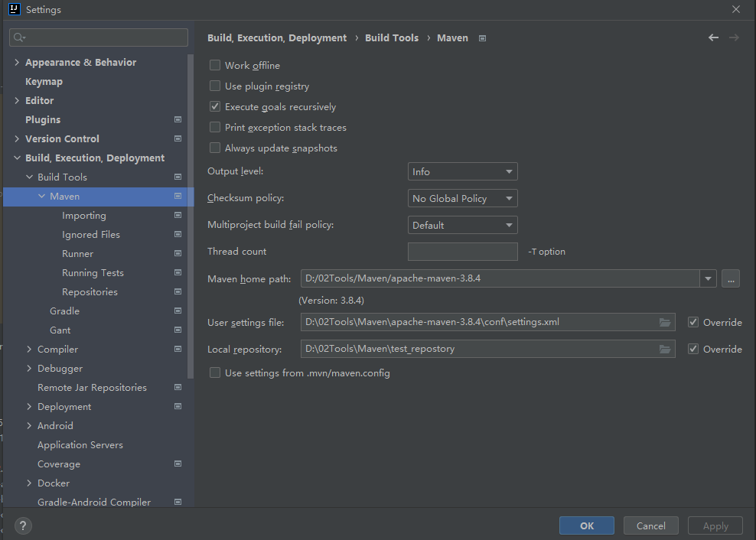Click the search magnifier icon
The image size is (756, 540).
pos(19,37)
